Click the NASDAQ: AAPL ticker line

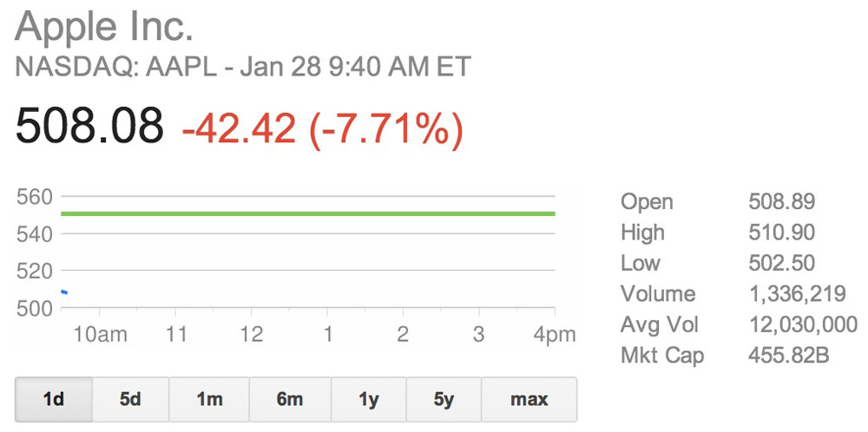coord(243,67)
